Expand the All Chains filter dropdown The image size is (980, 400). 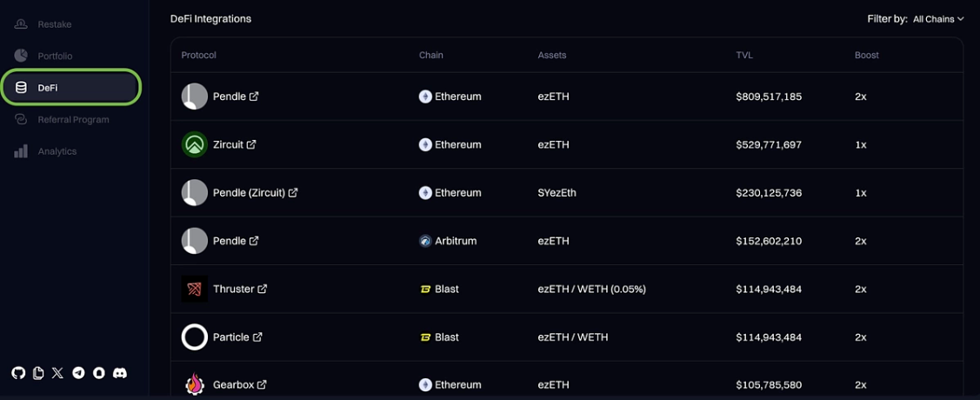pyautogui.click(x=938, y=19)
